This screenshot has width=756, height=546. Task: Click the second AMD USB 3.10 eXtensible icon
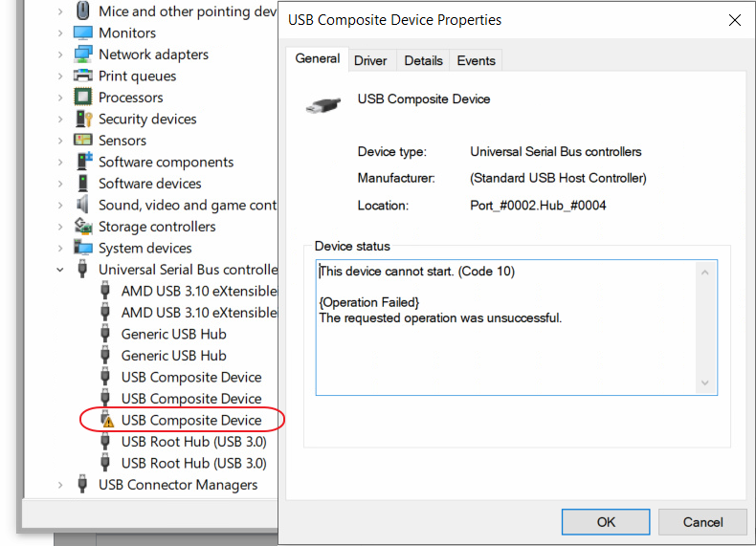105,312
